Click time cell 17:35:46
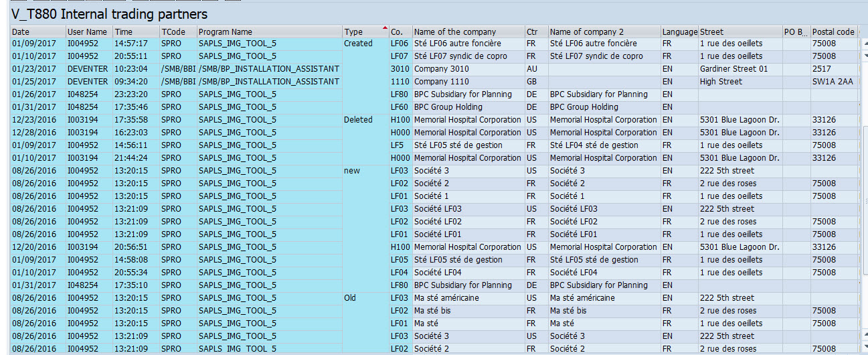 click(136, 107)
